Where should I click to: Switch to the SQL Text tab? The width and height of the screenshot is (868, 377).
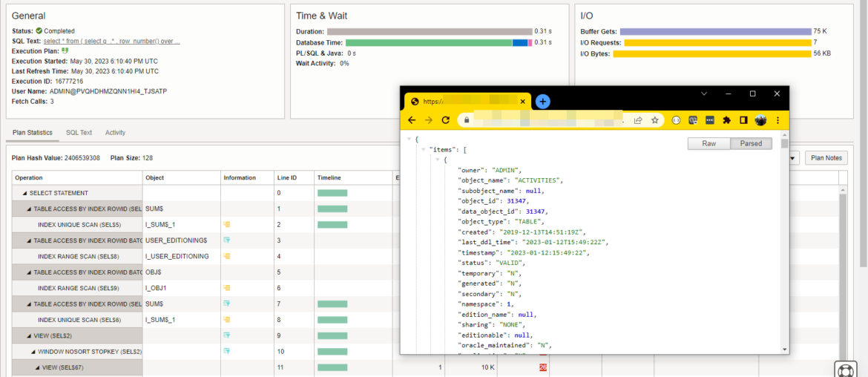coord(79,133)
